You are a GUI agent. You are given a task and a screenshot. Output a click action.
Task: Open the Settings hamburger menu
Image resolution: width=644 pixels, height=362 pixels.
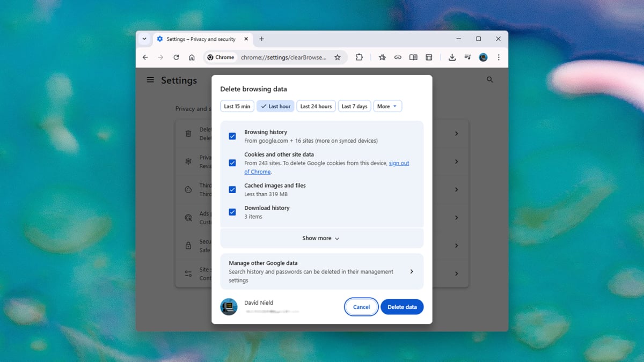[x=150, y=80]
